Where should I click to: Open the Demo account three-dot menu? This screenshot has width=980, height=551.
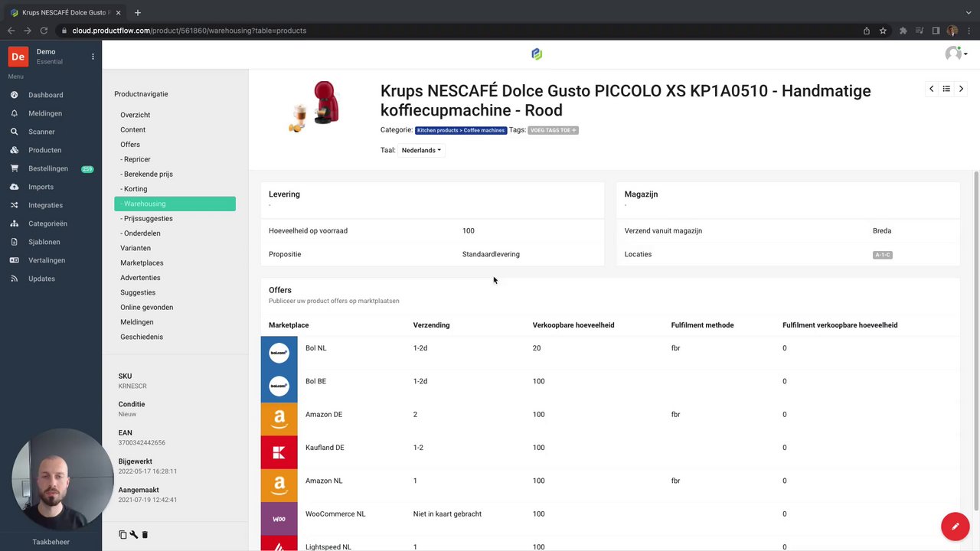[x=93, y=57]
